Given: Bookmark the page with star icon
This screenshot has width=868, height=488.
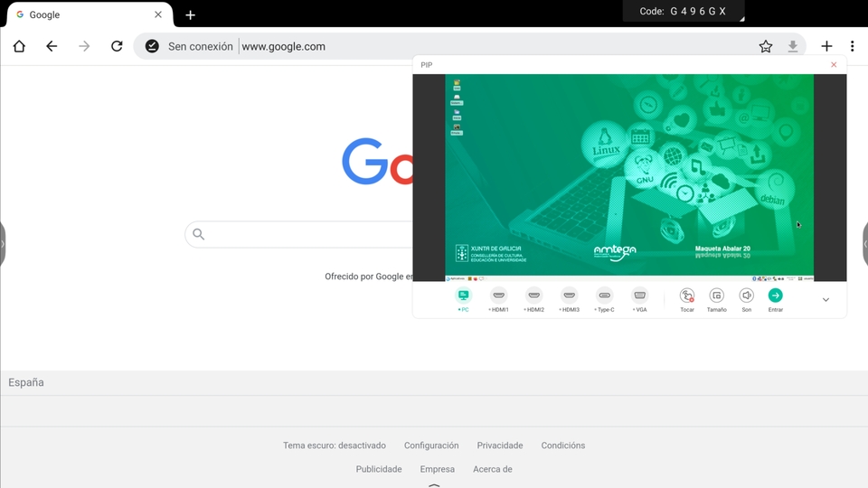Looking at the screenshot, I should [x=766, y=46].
